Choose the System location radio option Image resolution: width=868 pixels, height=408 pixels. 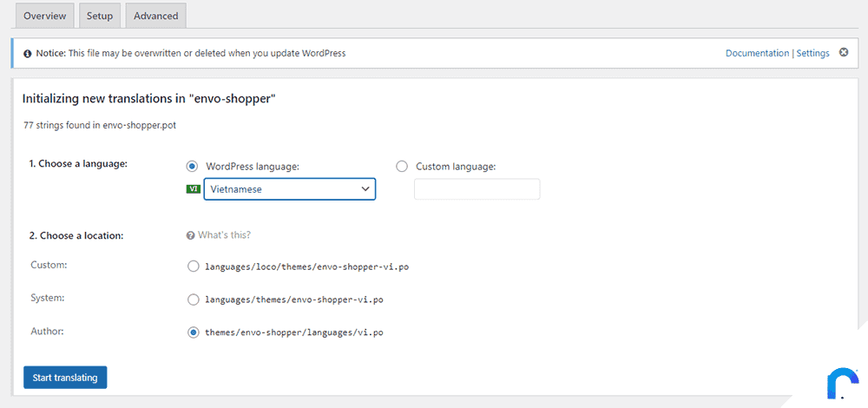point(194,299)
